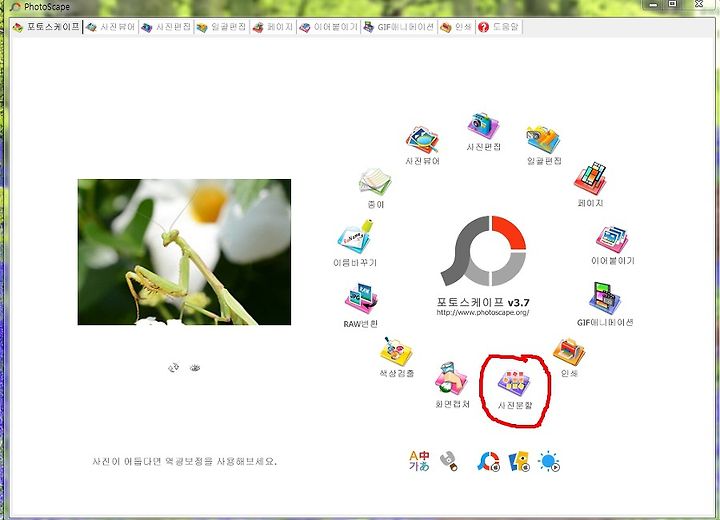Viewport: 720px width, 520px height.
Task: Click the blue sun icon at bottom
Action: click(x=549, y=462)
